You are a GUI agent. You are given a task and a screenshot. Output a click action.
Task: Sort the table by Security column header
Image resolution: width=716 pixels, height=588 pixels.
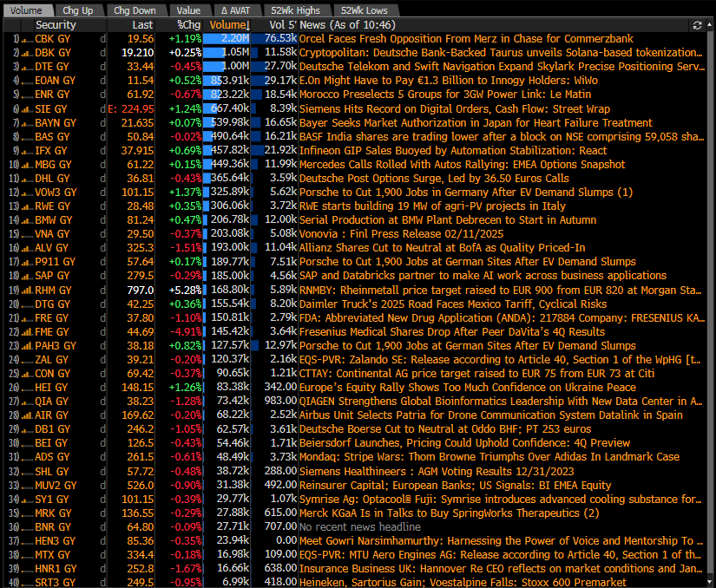56,25
